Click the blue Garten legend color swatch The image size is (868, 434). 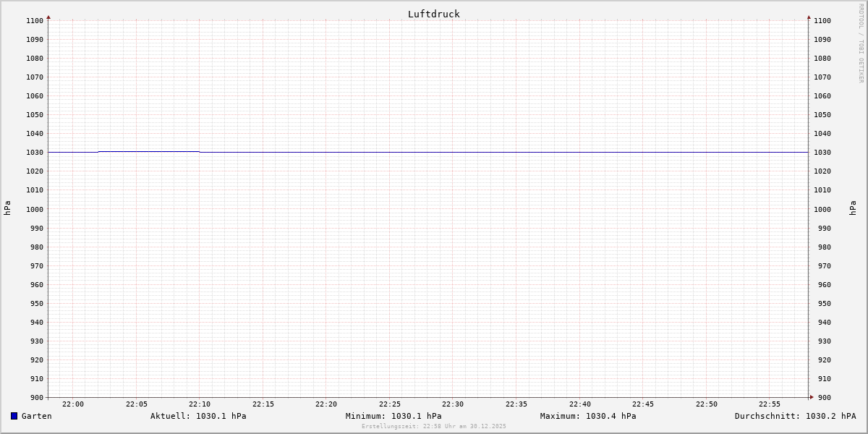click(14, 416)
